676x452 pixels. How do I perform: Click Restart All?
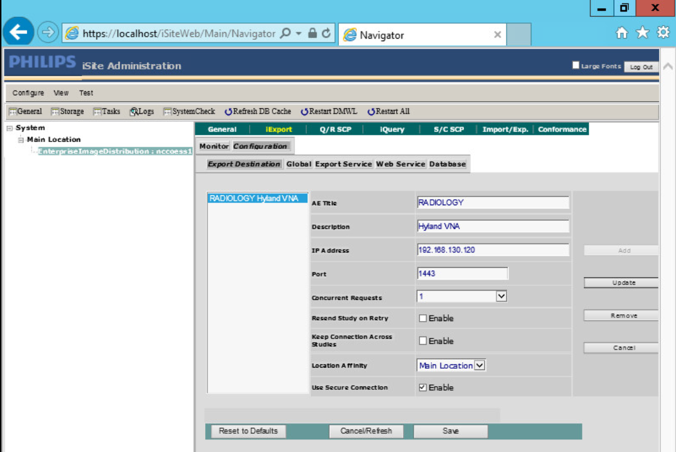[x=388, y=111]
